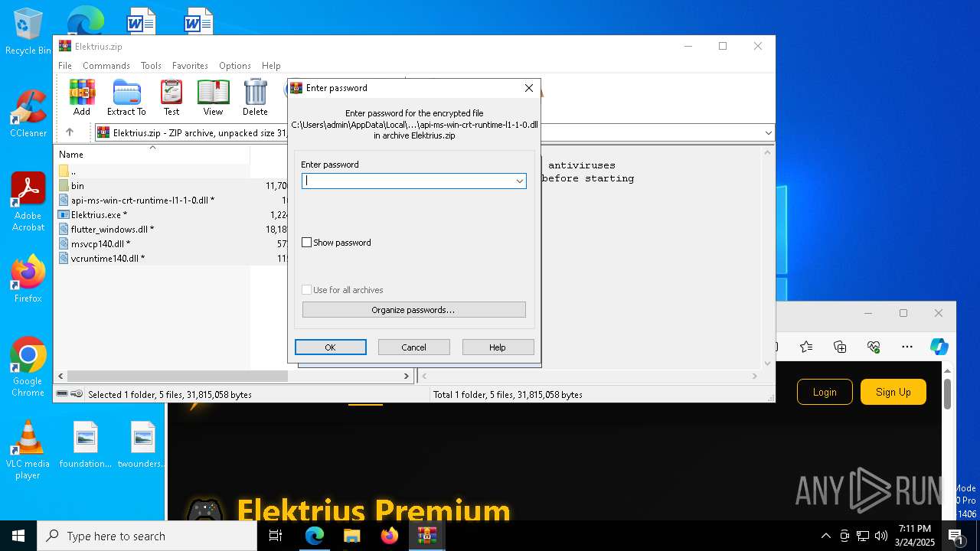The height and width of the screenshot is (551, 980).
Task: Open the twounders image file on desktop
Action: point(142,445)
